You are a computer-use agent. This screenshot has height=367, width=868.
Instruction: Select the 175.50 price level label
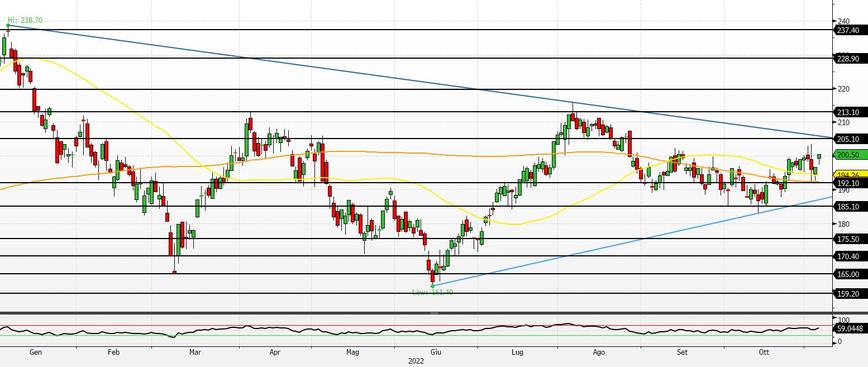click(x=850, y=239)
